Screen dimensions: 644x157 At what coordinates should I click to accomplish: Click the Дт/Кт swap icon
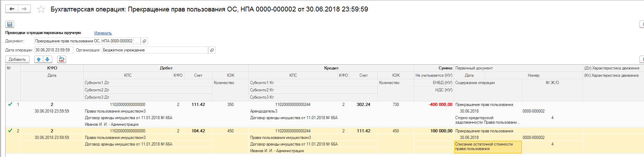coord(62,59)
